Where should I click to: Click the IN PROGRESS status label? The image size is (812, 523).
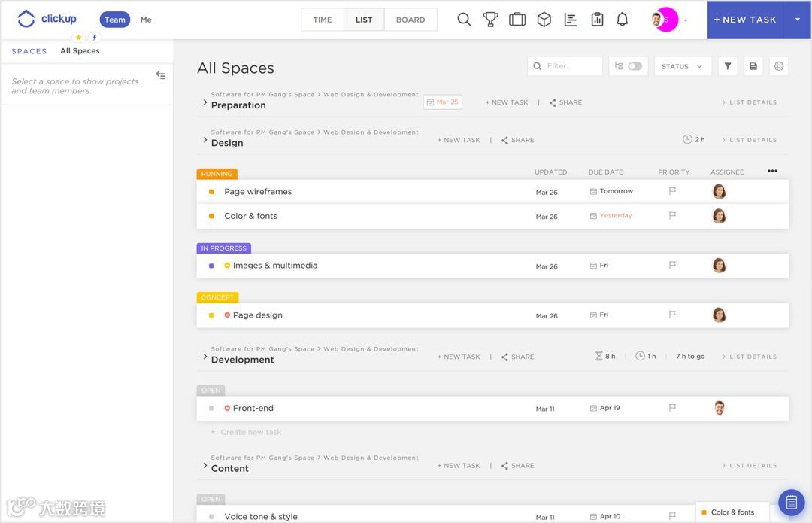(224, 248)
